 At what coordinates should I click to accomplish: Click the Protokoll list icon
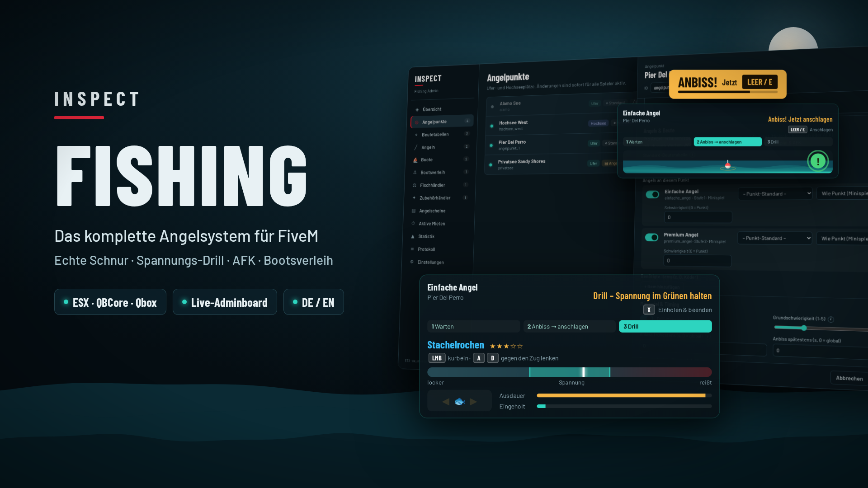click(x=412, y=249)
